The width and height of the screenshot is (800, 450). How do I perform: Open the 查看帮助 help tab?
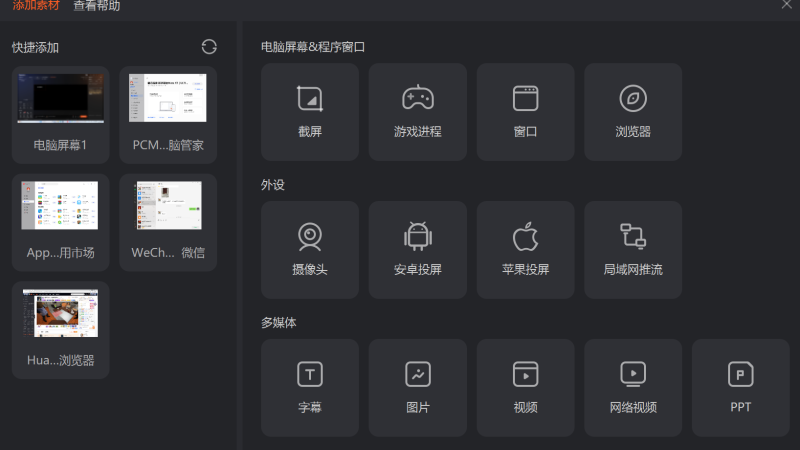[x=97, y=6]
